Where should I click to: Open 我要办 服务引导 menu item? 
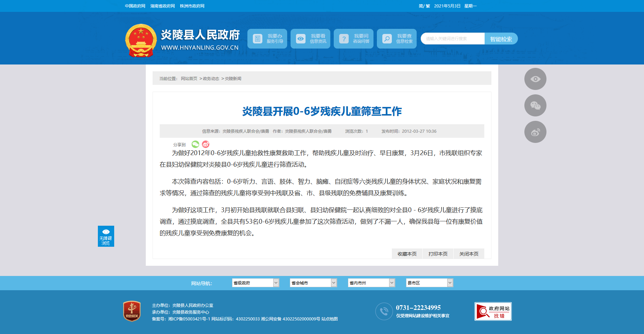pyautogui.click(x=267, y=39)
